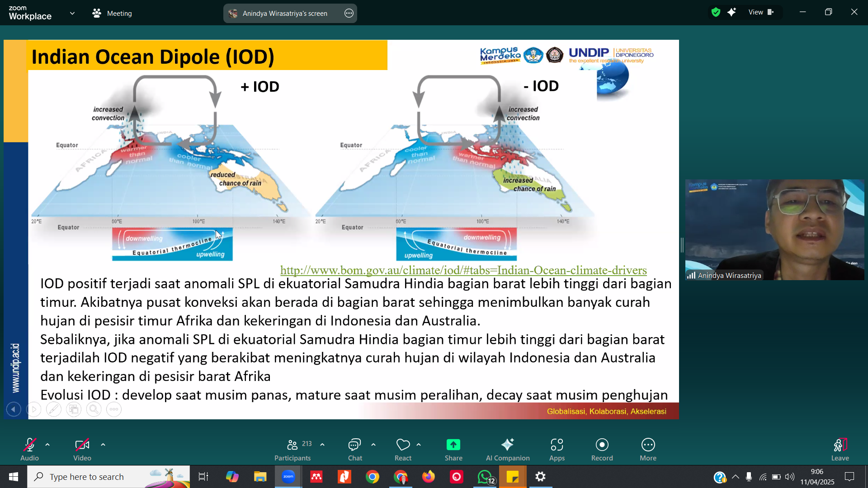Select the Meeting tab
This screenshot has height=488, width=868.
pyautogui.click(x=112, y=13)
